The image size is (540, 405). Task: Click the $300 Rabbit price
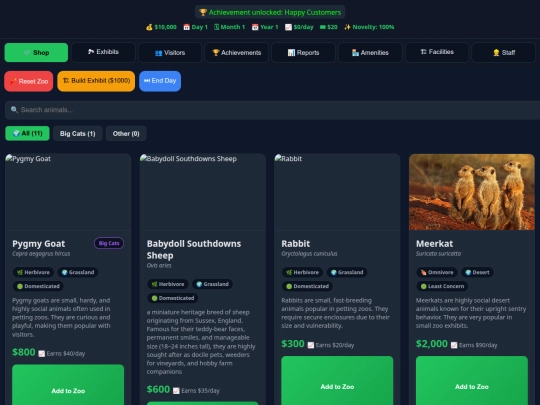pos(293,344)
